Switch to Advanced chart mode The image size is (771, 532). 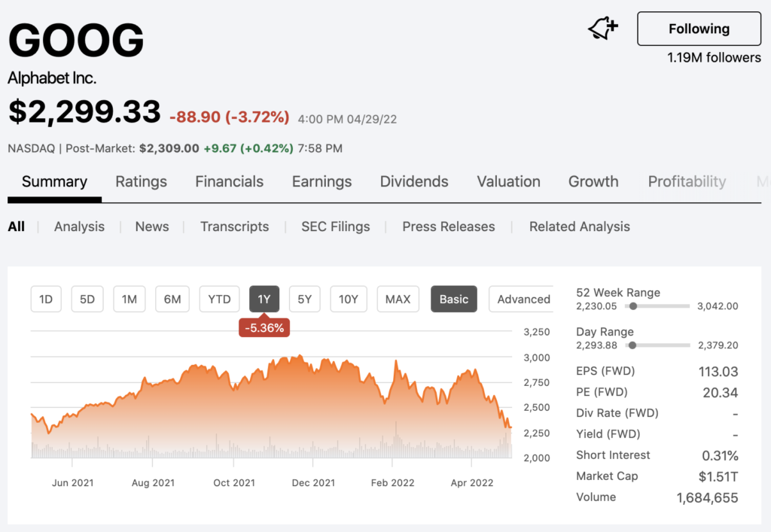click(x=523, y=299)
